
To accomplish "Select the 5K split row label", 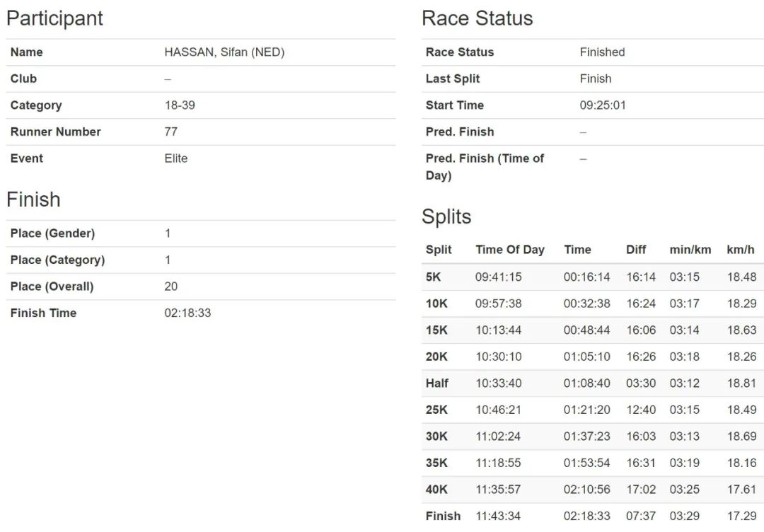I will point(433,277).
